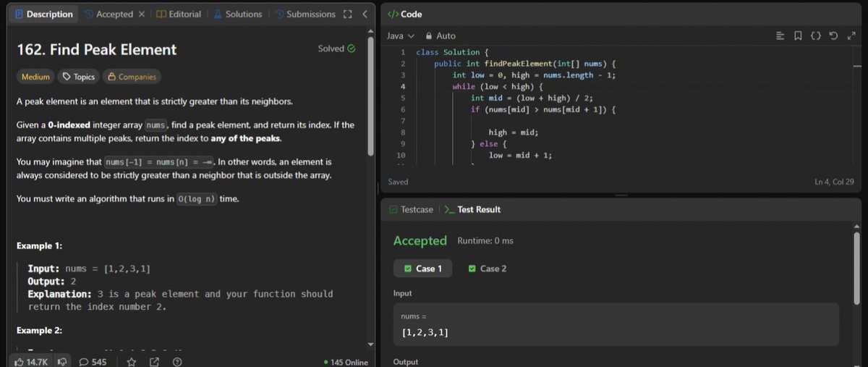
Task: Maximize the code editor with expand arrows
Action: (x=851, y=35)
